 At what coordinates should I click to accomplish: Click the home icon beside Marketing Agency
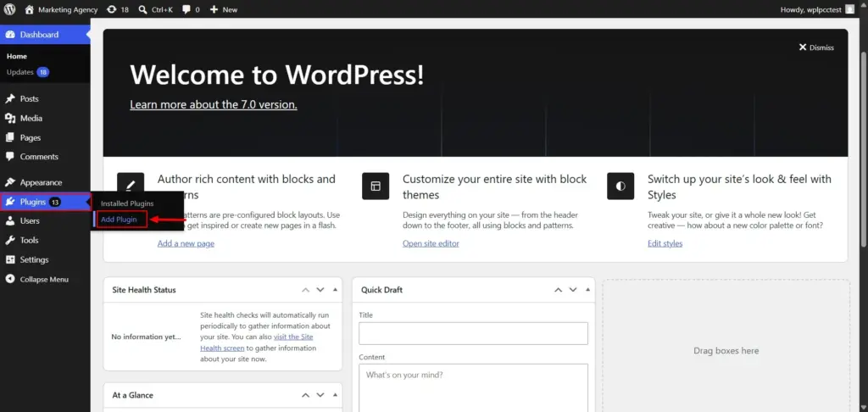tap(30, 9)
